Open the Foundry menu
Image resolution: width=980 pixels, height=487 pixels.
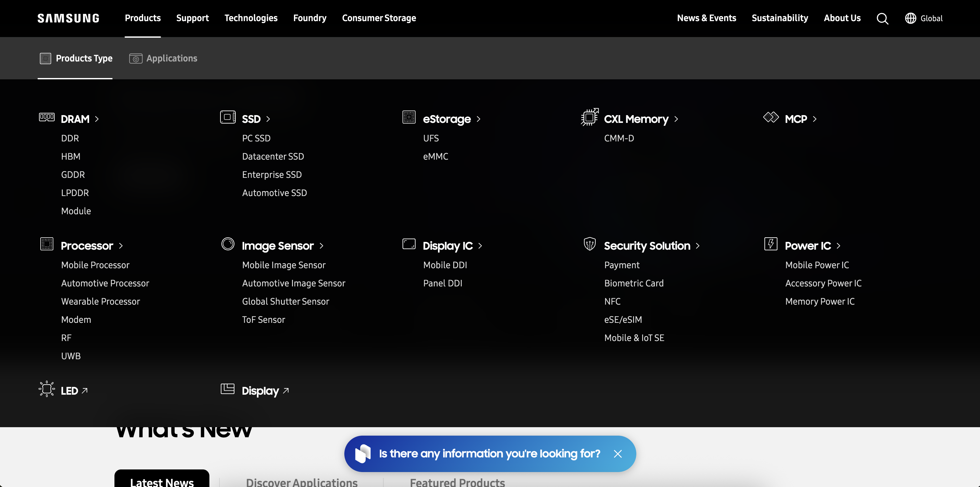click(309, 18)
